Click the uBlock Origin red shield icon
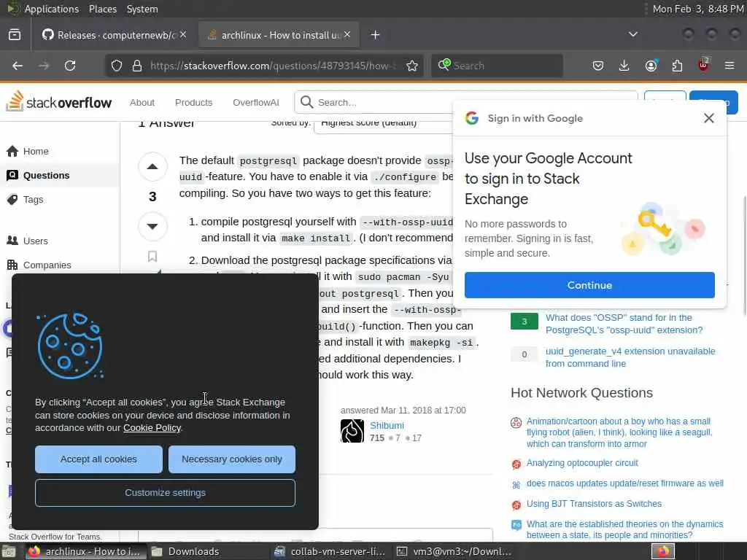 click(x=703, y=65)
